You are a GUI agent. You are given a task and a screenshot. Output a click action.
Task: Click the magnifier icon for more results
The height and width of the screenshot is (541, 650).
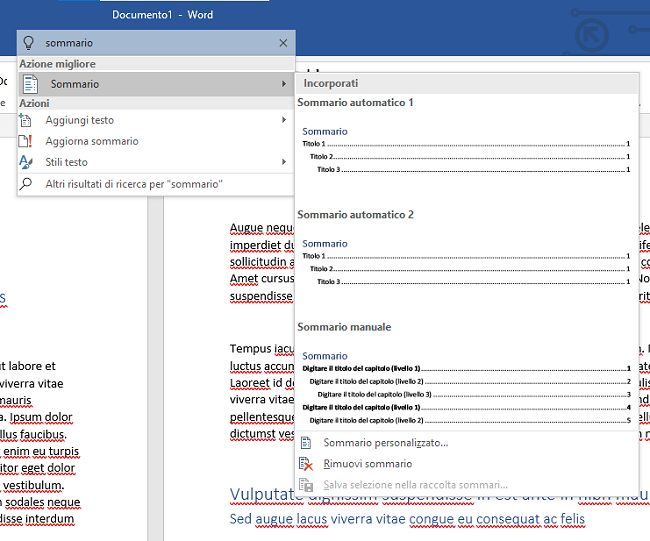coord(26,184)
